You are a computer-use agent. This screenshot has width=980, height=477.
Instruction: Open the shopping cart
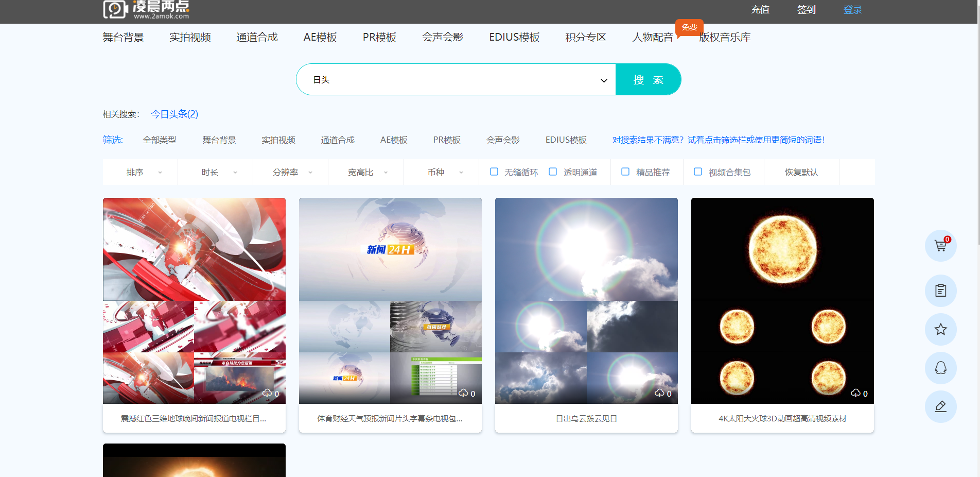[x=940, y=246]
